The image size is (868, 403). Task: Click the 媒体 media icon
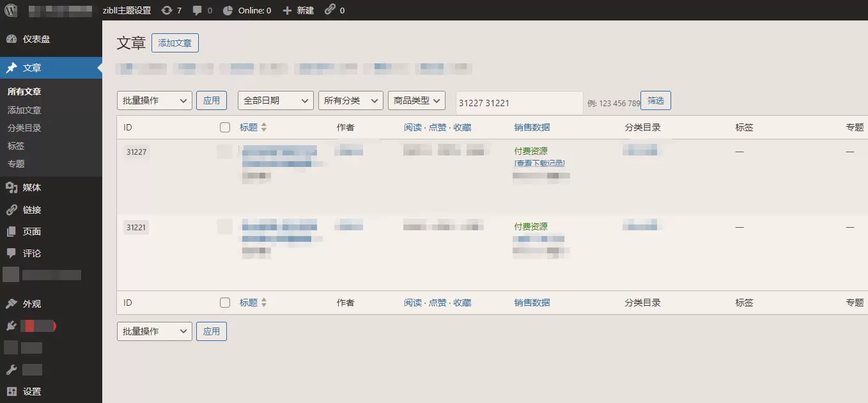coord(12,187)
